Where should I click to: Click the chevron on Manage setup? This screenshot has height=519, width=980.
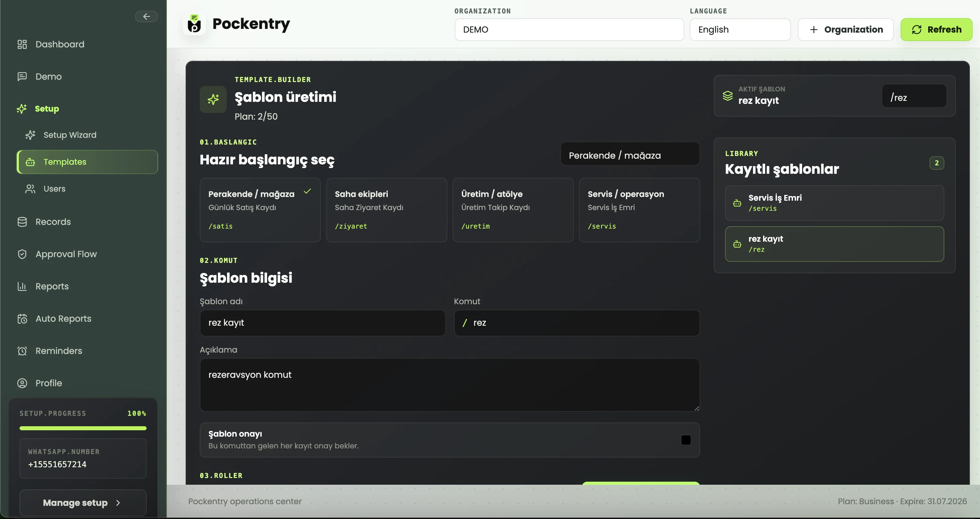pyautogui.click(x=118, y=503)
